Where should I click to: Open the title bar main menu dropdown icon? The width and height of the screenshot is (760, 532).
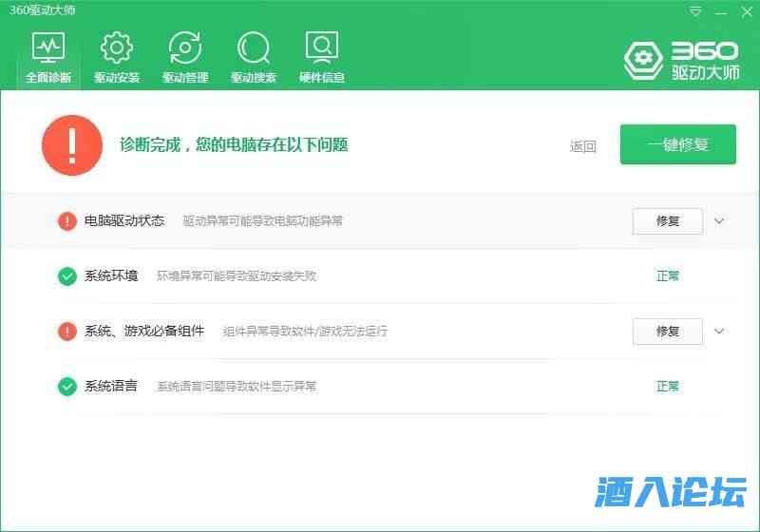696,12
